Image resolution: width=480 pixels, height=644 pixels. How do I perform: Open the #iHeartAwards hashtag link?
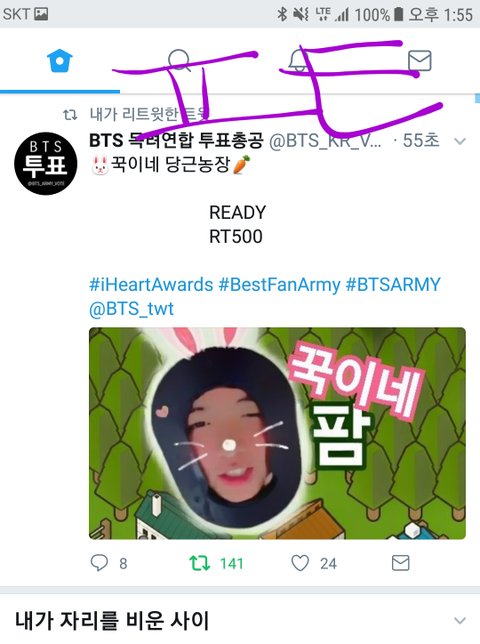click(x=151, y=284)
